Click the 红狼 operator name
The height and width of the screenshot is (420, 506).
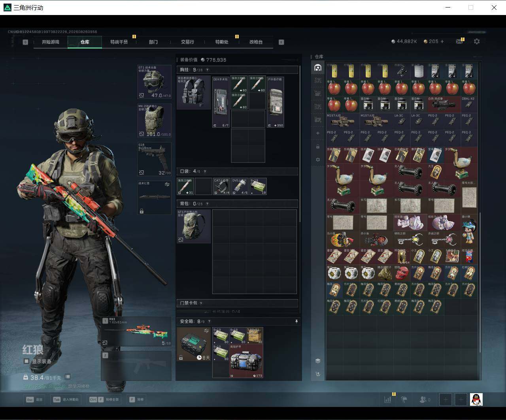tap(33, 350)
